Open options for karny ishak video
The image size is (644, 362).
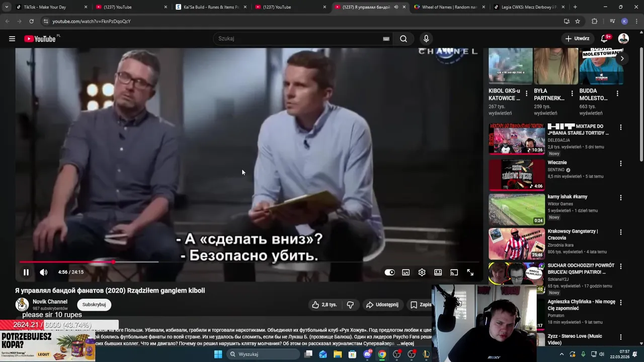pos(620,198)
